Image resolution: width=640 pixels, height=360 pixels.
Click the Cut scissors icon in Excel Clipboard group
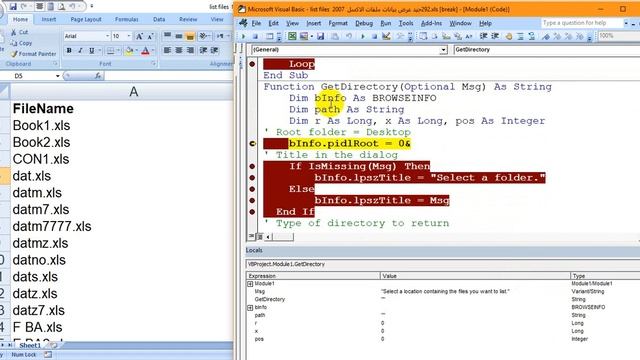click(x=14, y=32)
